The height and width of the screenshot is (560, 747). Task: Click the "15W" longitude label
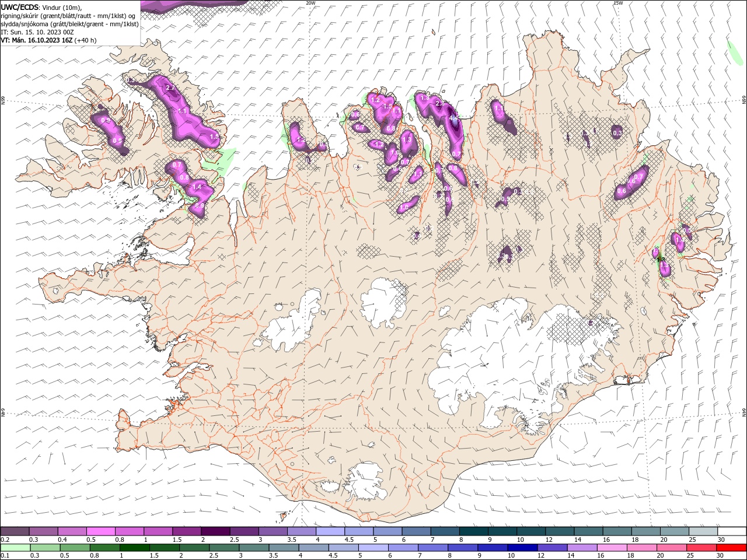[618, 3]
